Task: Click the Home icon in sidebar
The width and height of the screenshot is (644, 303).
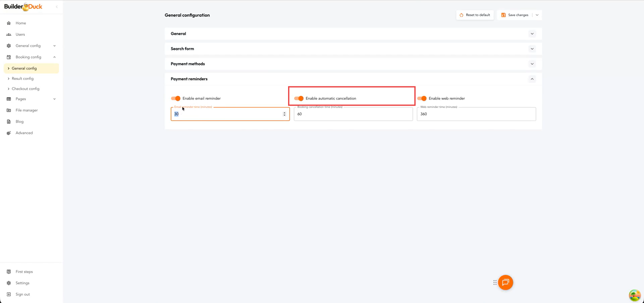Action: (9, 23)
